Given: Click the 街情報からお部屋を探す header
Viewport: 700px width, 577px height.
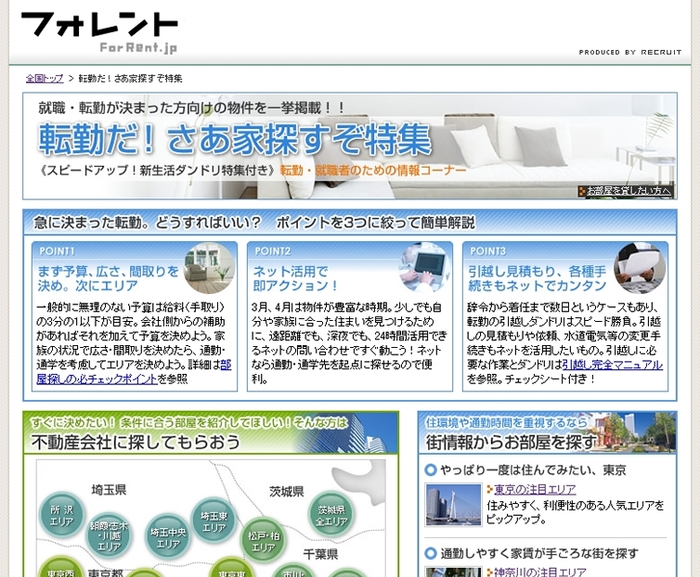Looking at the screenshot, I should pyautogui.click(x=512, y=442).
